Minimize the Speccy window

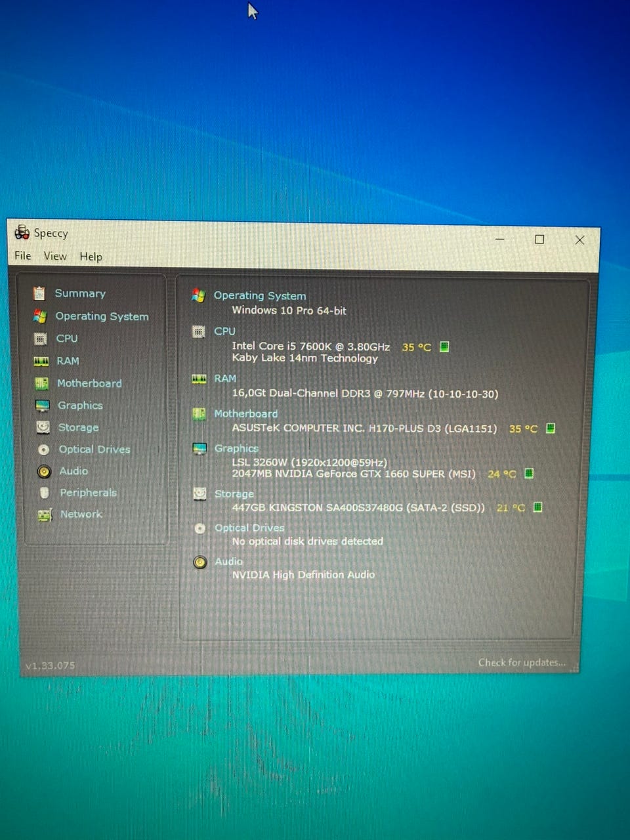point(500,240)
